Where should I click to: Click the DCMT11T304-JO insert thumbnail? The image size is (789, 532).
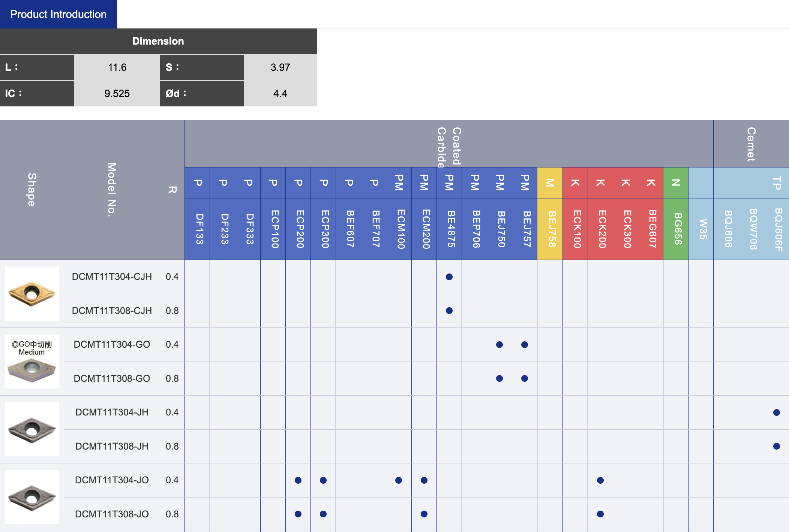click(x=32, y=497)
